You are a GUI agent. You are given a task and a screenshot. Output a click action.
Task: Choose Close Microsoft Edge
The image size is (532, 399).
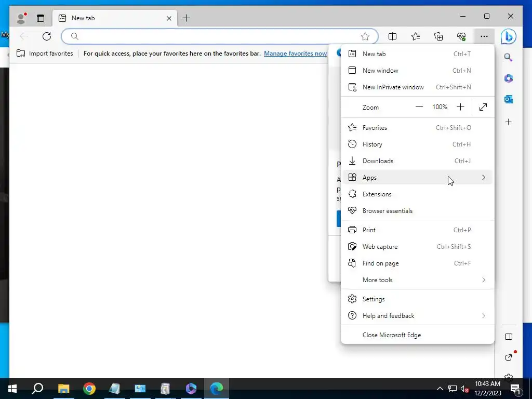[x=418, y=335]
